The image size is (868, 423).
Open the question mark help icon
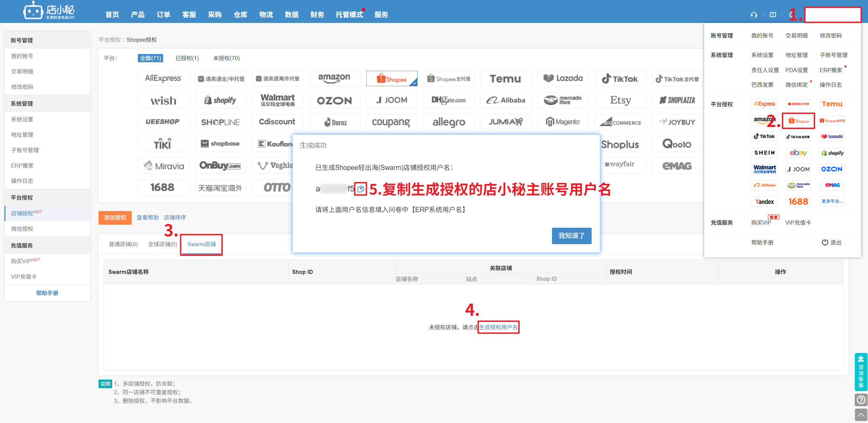tap(861, 399)
